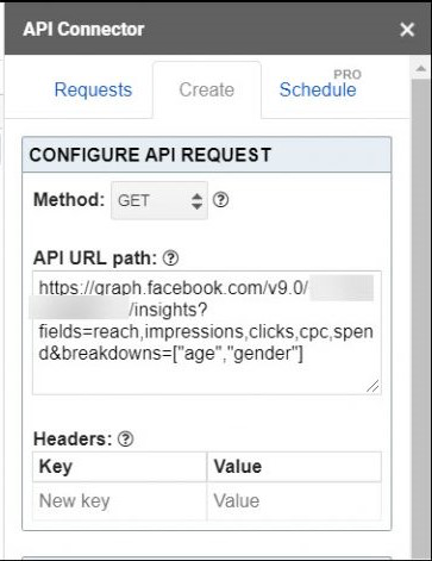Click the New key header field
Viewport: 433px width, 562px height.
119,501
